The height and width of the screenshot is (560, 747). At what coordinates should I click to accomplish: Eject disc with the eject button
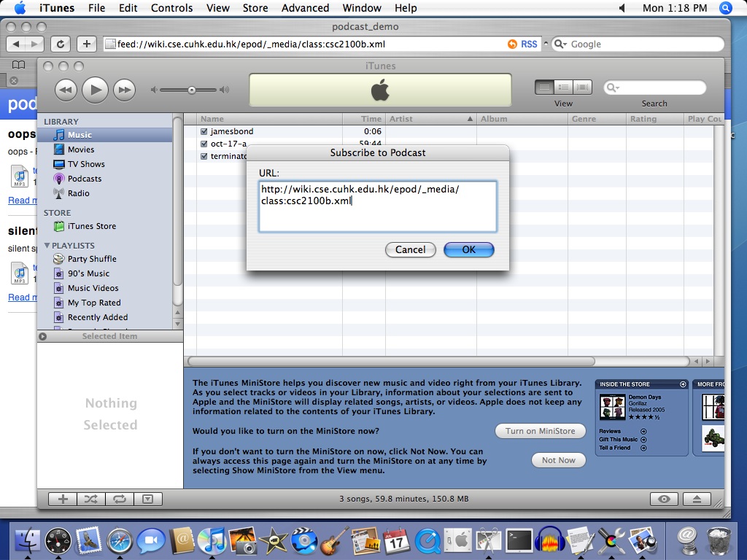(697, 499)
